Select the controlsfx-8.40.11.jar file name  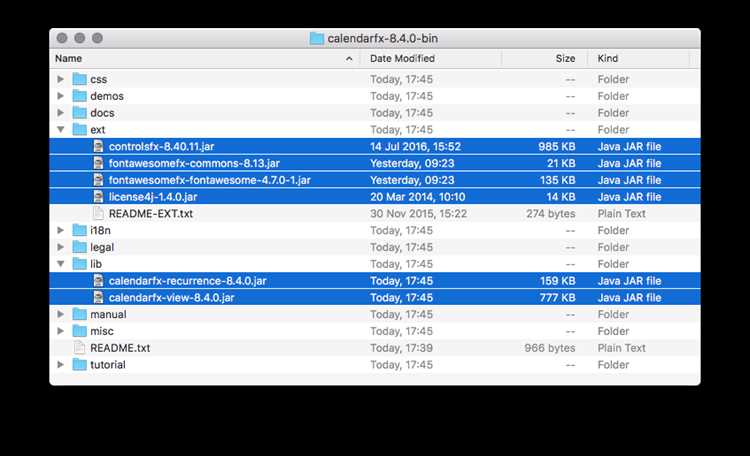pos(161,146)
